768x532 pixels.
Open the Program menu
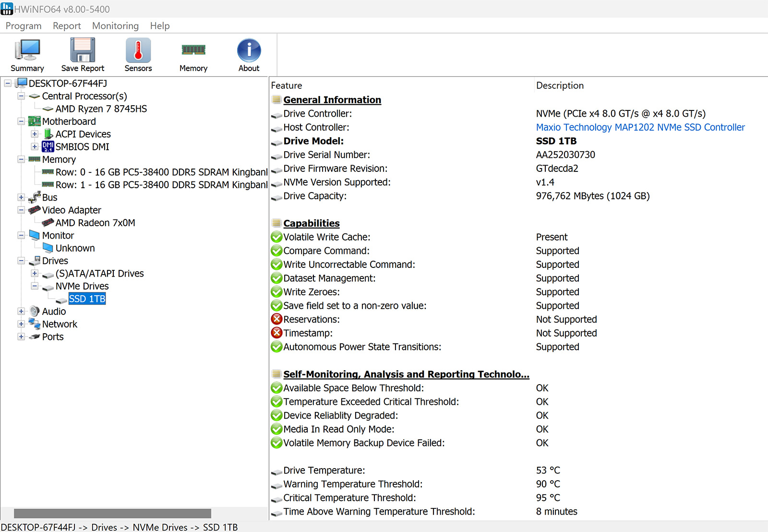tap(24, 26)
